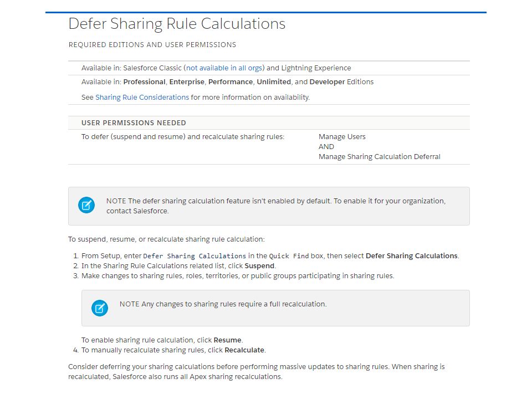The width and height of the screenshot is (532, 399).
Task: Click 'REQUIRED EDITIONS AND USER PERMISSIONS' heading
Action: [x=152, y=45]
